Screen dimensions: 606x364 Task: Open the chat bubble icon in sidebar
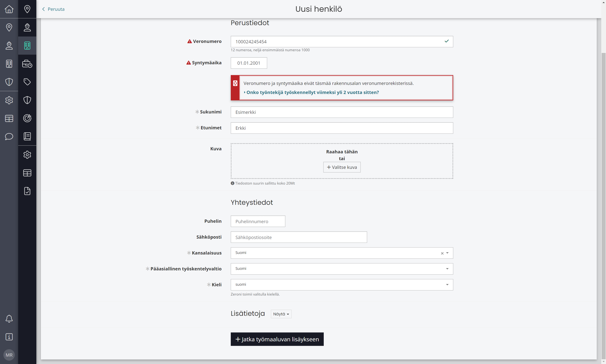[x=9, y=136]
